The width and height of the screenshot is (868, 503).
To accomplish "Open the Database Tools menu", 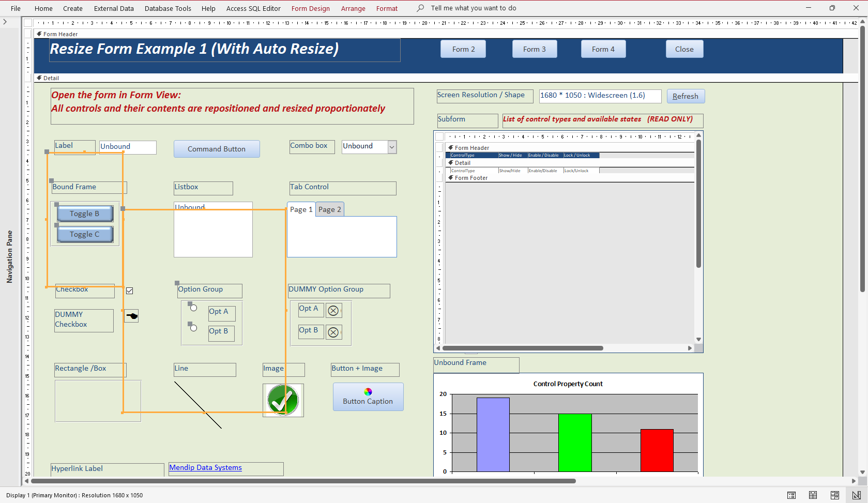I will click(x=167, y=8).
